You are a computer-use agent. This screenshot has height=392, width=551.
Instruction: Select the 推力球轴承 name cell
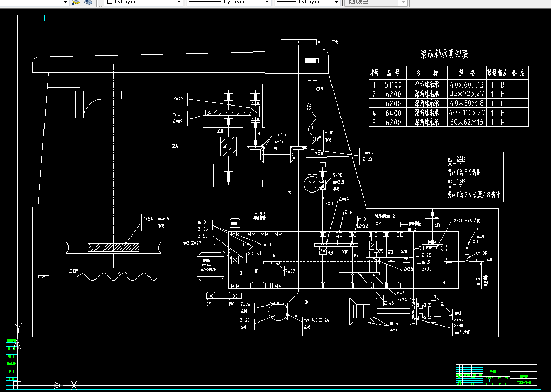click(x=426, y=84)
